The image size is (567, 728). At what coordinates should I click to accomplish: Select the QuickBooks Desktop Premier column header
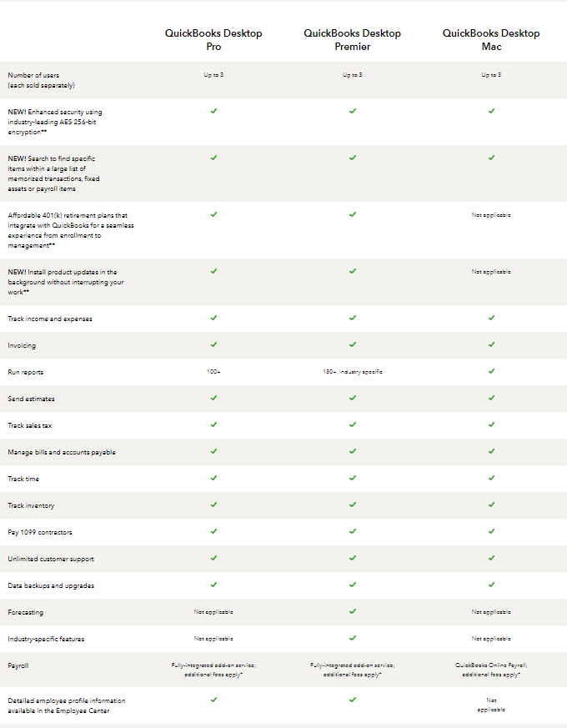353,40
